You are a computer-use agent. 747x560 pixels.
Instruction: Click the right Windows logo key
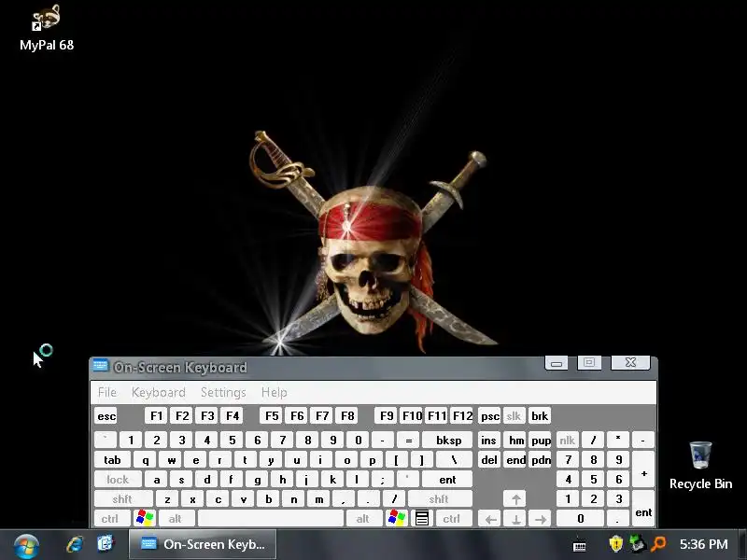click(x=397, y=518)
